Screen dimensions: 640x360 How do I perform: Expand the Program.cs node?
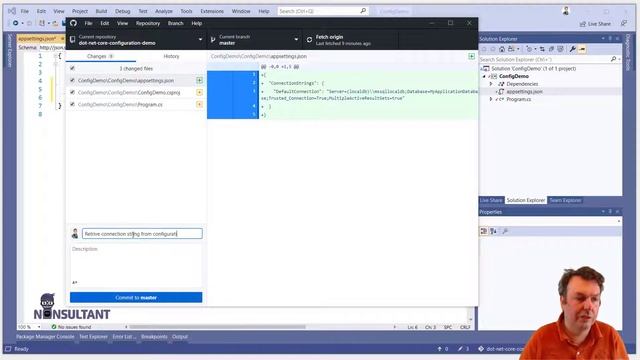[491, 99]
